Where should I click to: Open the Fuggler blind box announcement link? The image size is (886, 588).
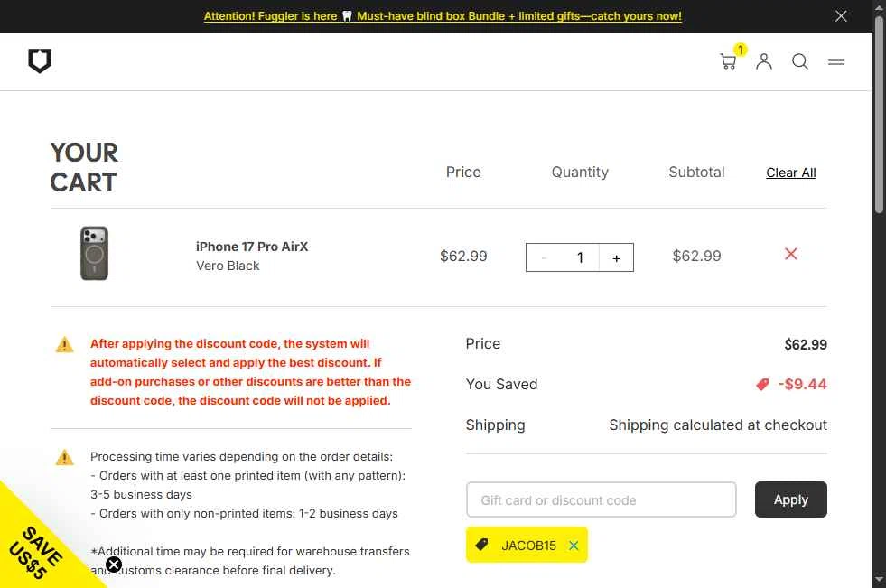coord(443,16)
